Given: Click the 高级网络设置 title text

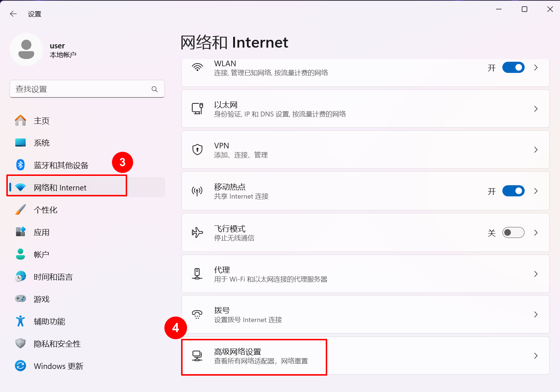Looking at the screenshot, I should 238,351.
